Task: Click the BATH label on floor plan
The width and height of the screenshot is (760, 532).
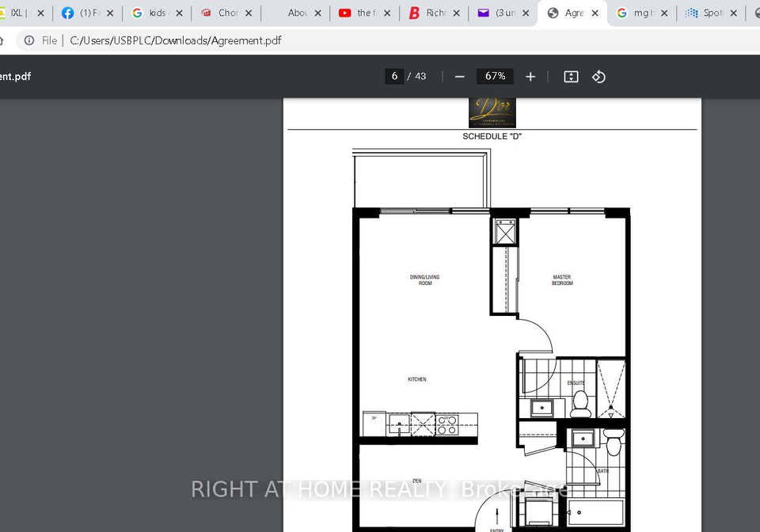Action: click(x=602, y=471)
